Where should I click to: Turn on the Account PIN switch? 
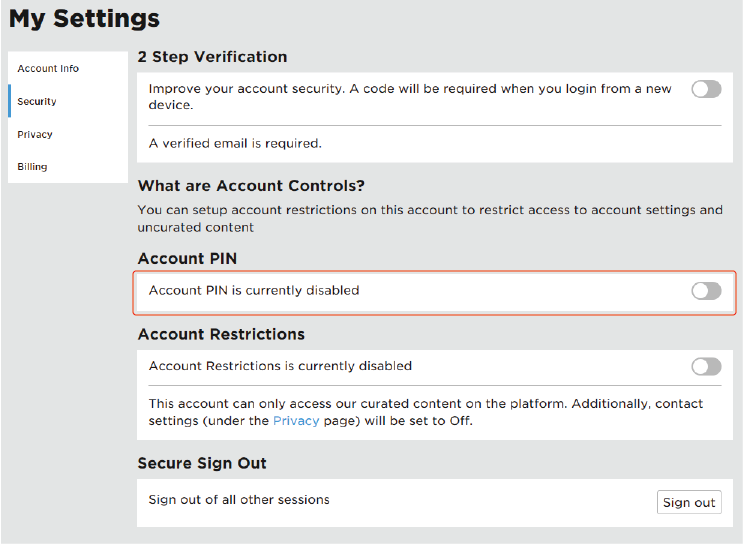[x=706, y=291]
